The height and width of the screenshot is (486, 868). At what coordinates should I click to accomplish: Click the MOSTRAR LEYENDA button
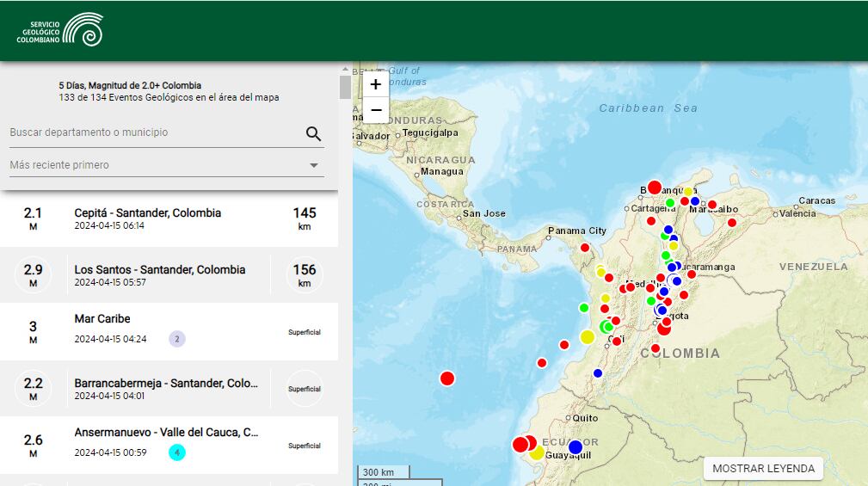point(763,468)
